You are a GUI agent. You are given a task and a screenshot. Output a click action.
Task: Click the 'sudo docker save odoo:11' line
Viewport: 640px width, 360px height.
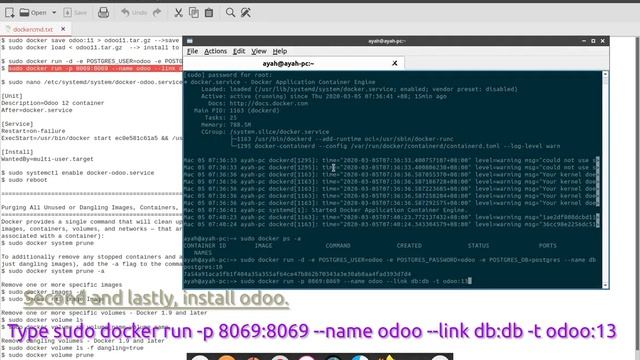pyautogui.click(x=91, y=40)
